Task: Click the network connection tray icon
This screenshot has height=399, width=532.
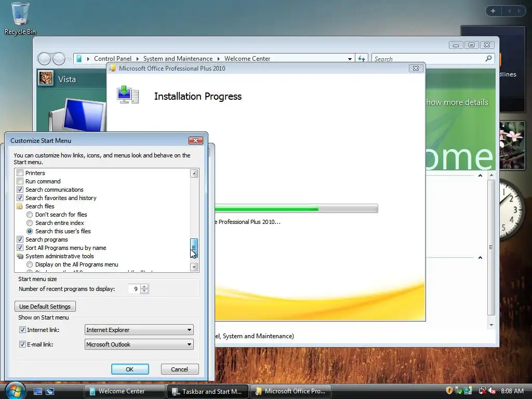Action: click(482, 391)
